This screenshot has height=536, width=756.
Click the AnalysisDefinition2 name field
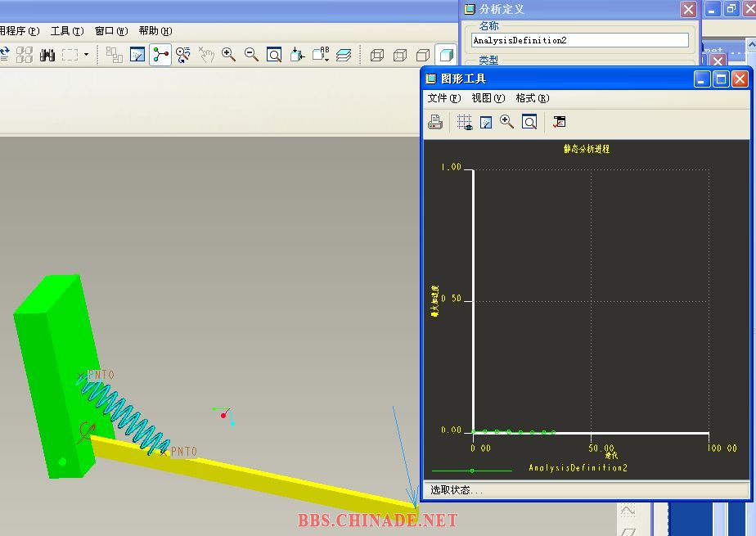tap(579, 40)
